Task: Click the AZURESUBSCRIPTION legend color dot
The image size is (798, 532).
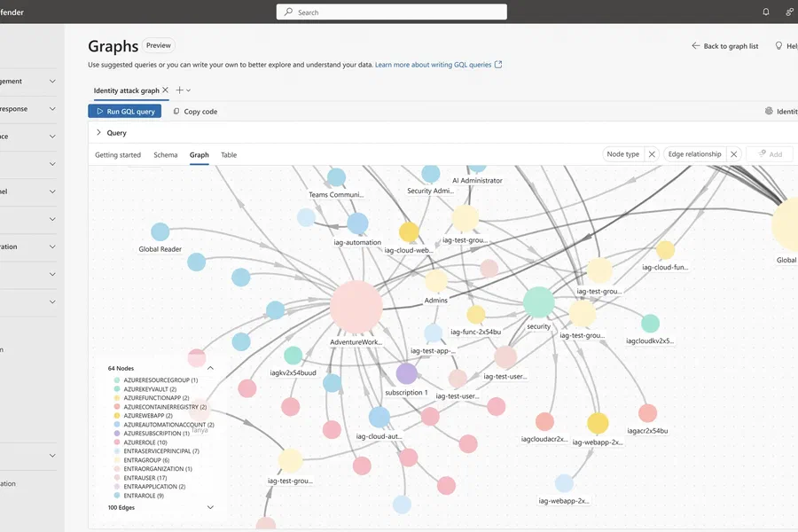Action: pos(116,434)
